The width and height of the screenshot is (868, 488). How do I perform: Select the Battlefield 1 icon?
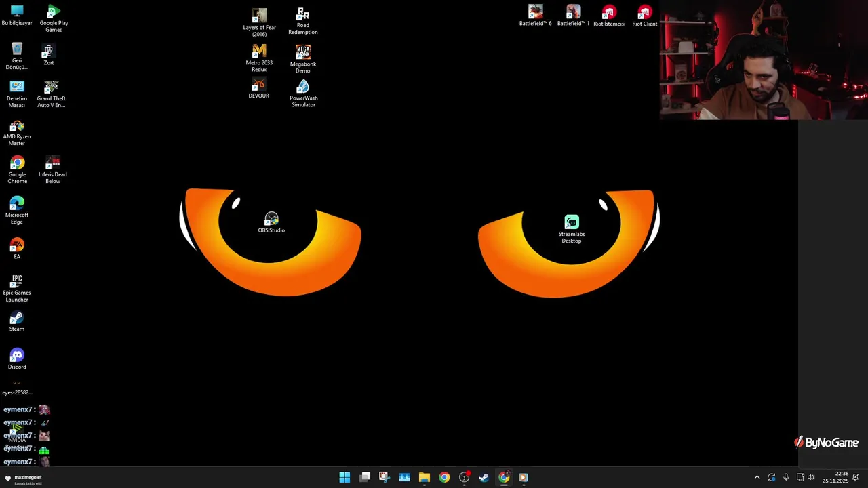click(x=573, y=16)
